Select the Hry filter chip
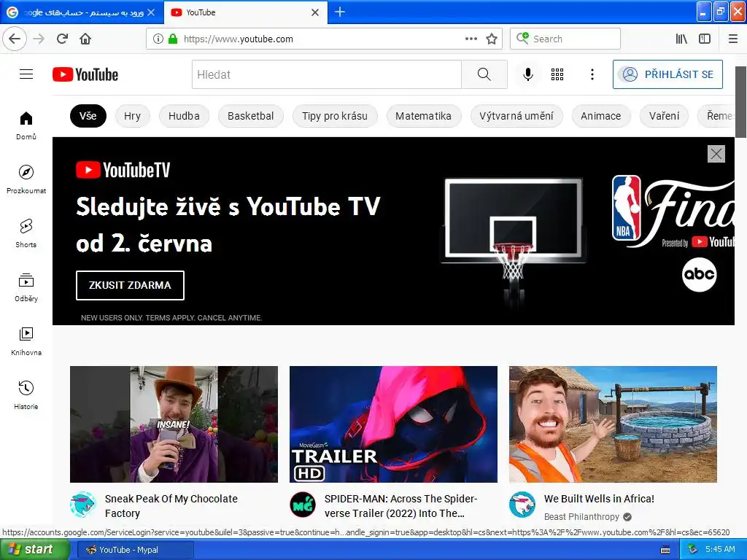The width and height of the screenshot is (747, 560). [x=133, y=116]
